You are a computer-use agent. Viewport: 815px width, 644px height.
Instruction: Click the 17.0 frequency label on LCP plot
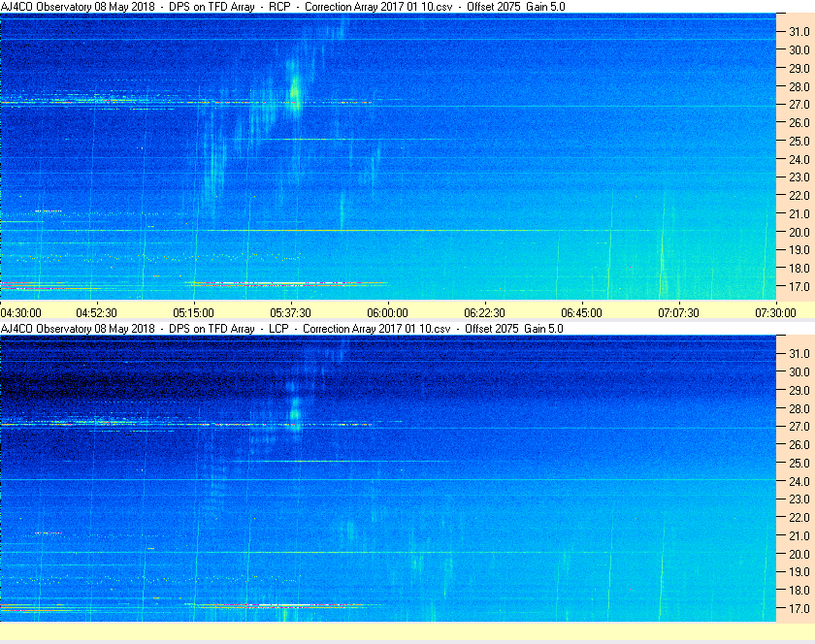[x=799, y=608]
